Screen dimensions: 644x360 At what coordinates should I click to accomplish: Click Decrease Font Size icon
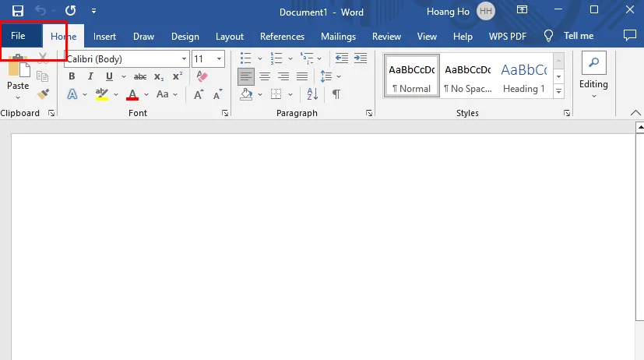point(218,94)
